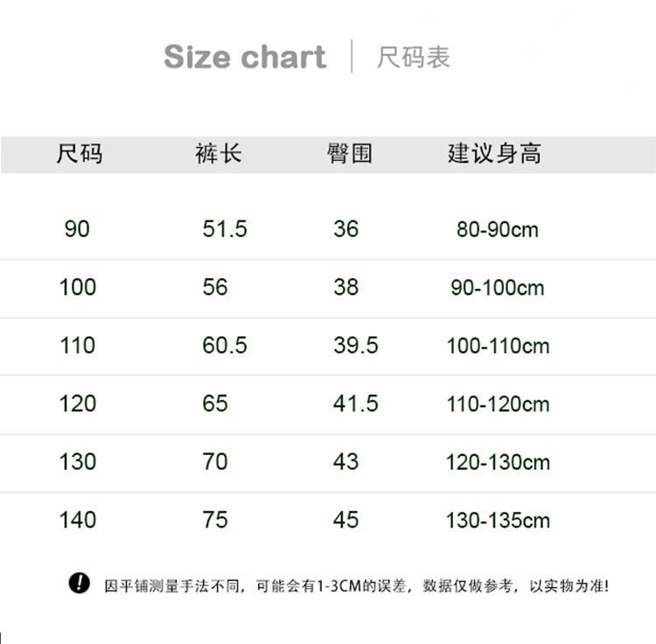Viewport: 656px width, 644px height.
Task: Click hip value 38
Action: pos(346,287)
